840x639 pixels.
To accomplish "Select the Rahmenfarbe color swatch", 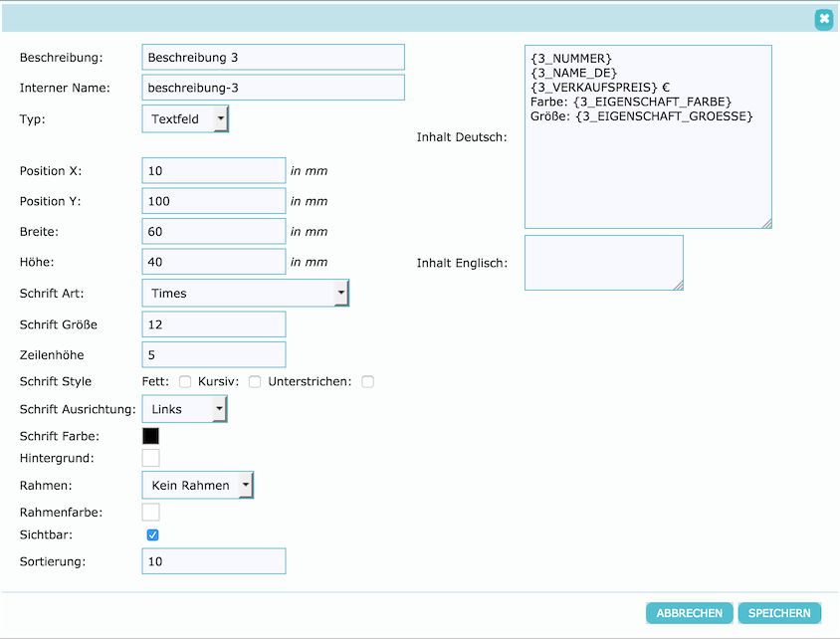I will pos(151,512).
